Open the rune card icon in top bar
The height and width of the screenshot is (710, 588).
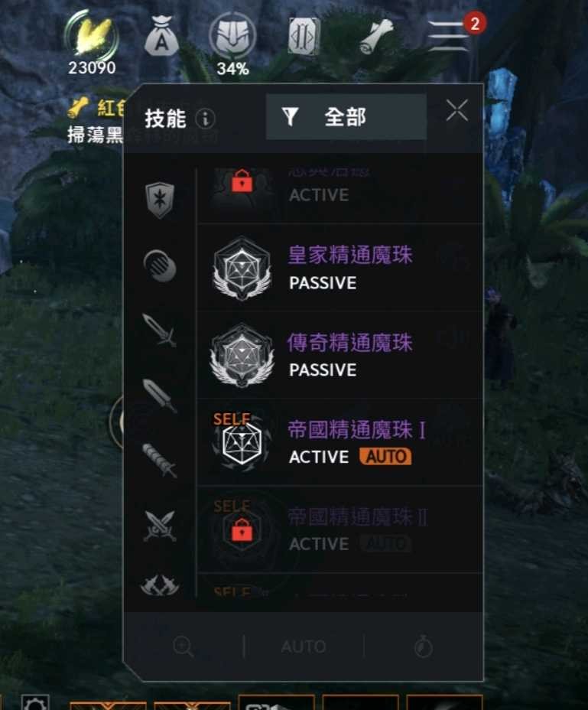coord(304,36)
